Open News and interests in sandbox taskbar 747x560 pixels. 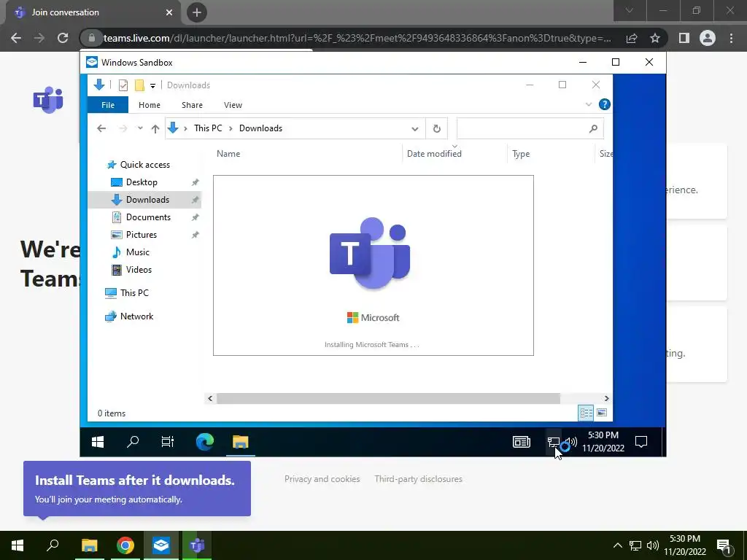521,442
